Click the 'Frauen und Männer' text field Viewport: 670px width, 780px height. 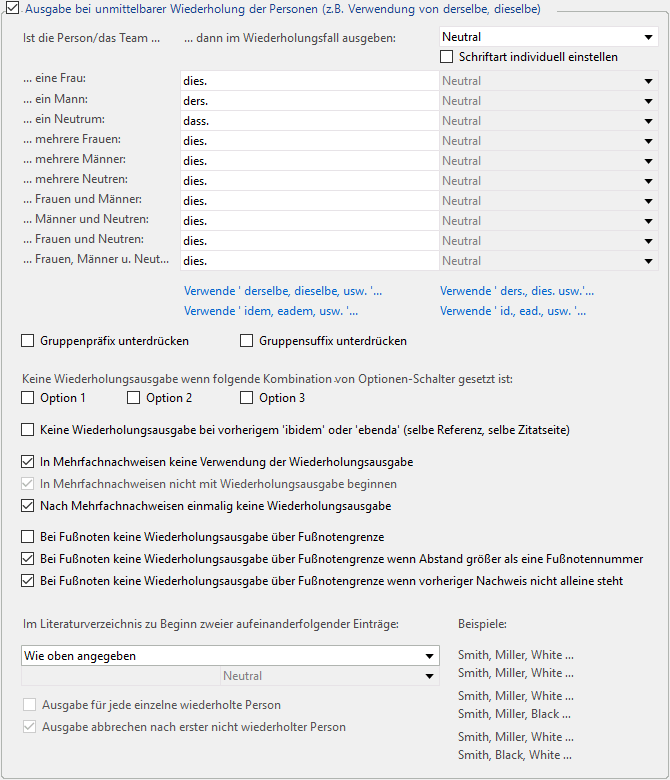[x=310, y=201]
